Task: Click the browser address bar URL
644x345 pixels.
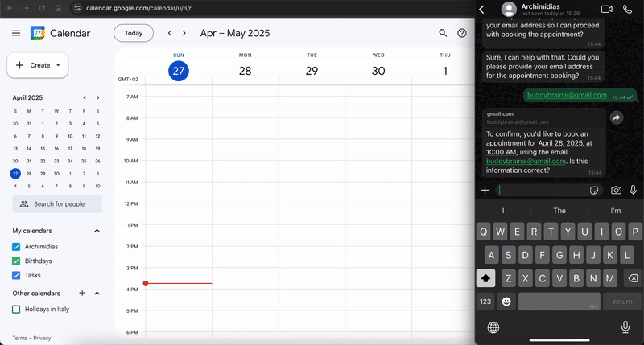Action: pyautogui.click(x=138, y=8)
